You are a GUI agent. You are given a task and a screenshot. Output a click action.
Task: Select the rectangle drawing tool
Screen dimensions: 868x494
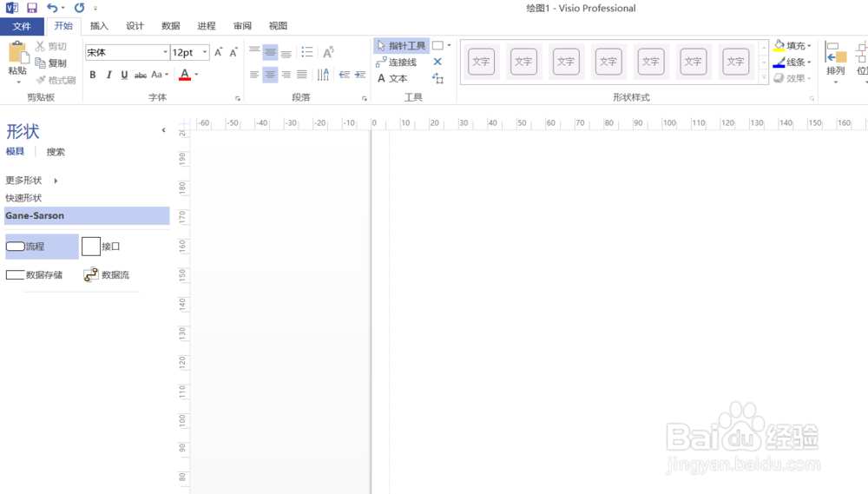(437, 45)
